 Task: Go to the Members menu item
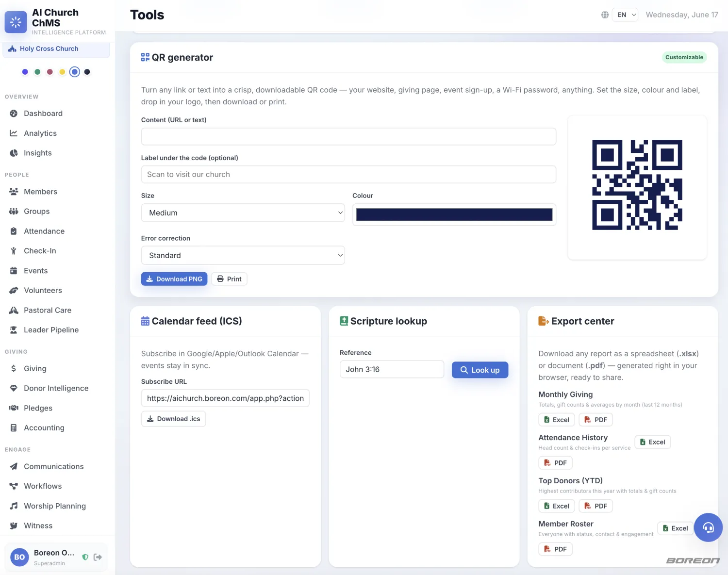40,192
